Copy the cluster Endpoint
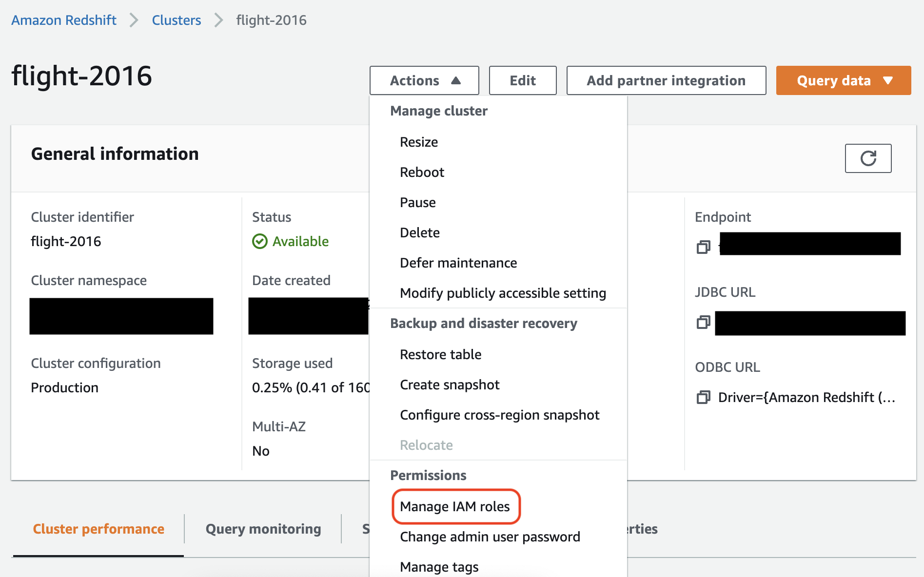 (x=703, y=246)
